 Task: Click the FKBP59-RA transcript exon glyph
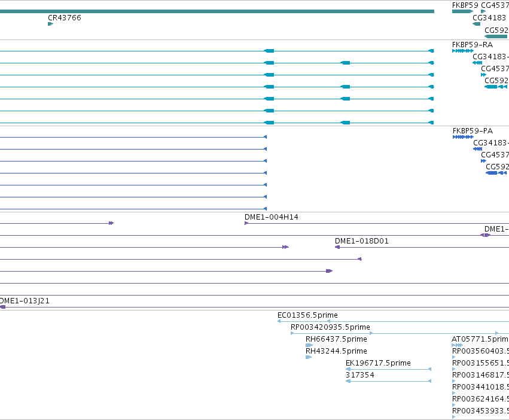463,51
